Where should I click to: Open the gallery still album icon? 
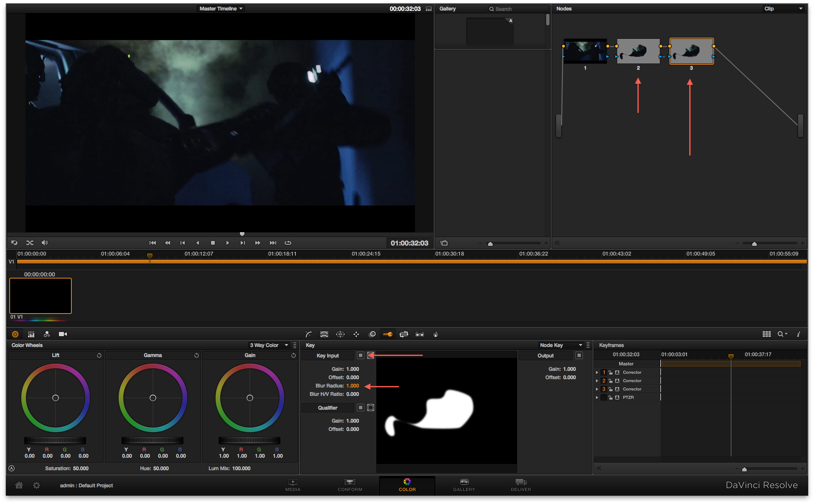pos(444,243)
